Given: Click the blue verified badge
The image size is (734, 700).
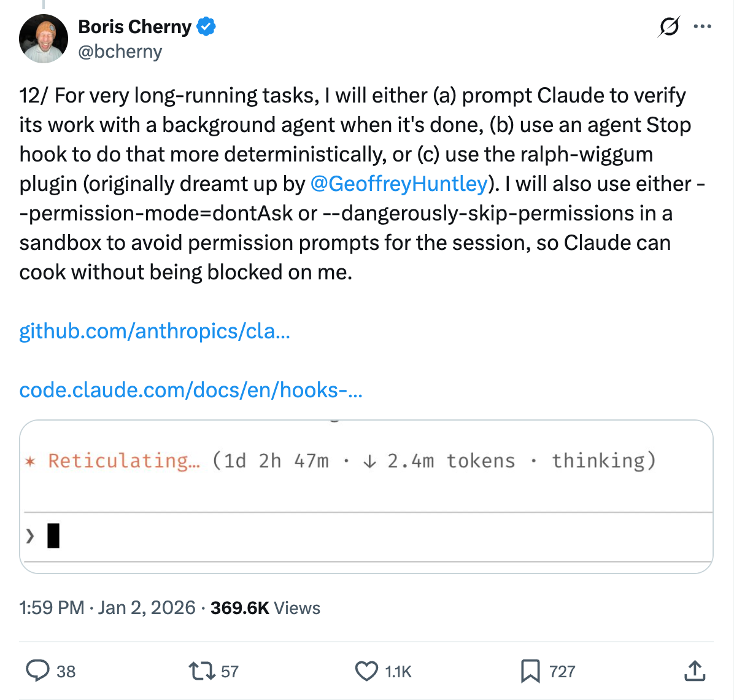Looking at the screenshot, I should 206,27.
